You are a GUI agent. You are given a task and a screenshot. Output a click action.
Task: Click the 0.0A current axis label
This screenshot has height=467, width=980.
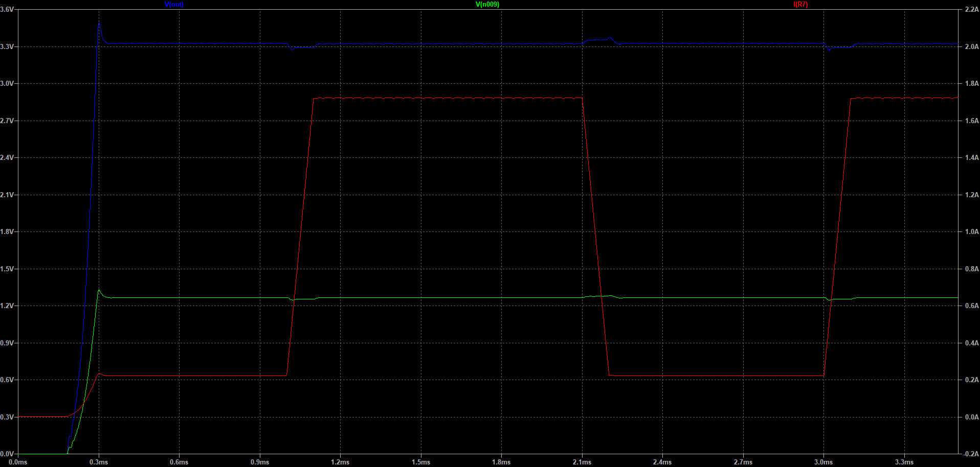point(971,417)
